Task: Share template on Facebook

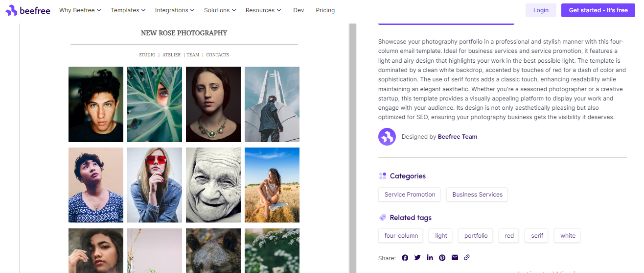Action: (405, 258)
